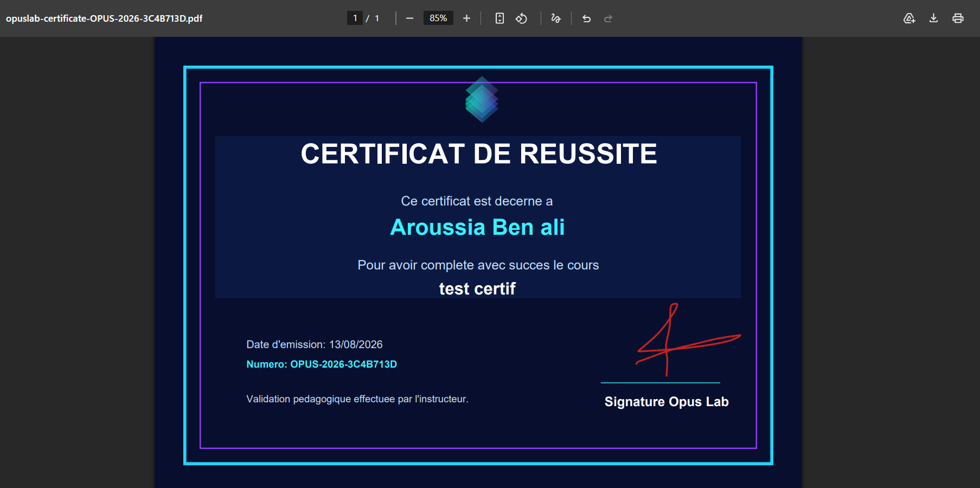Click the name Aroussia Ben ali
This screenshot has width=980, height=488.
point(477,227)
